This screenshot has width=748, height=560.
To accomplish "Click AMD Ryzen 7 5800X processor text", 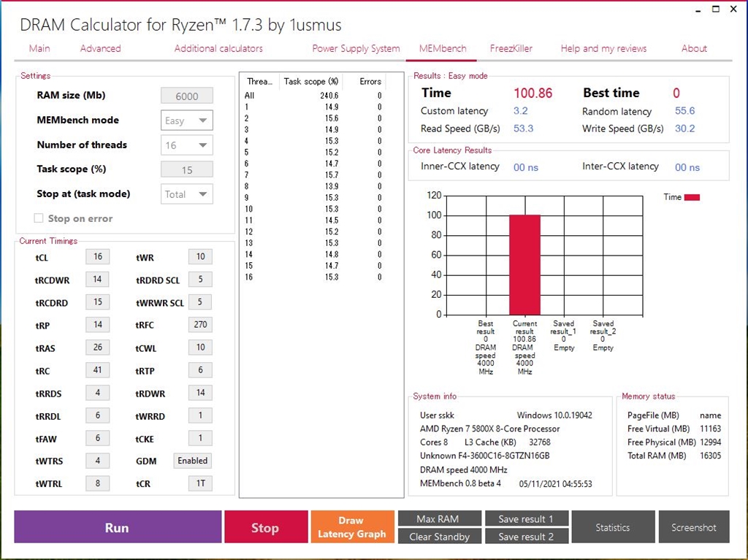I will tap(489, 429).
